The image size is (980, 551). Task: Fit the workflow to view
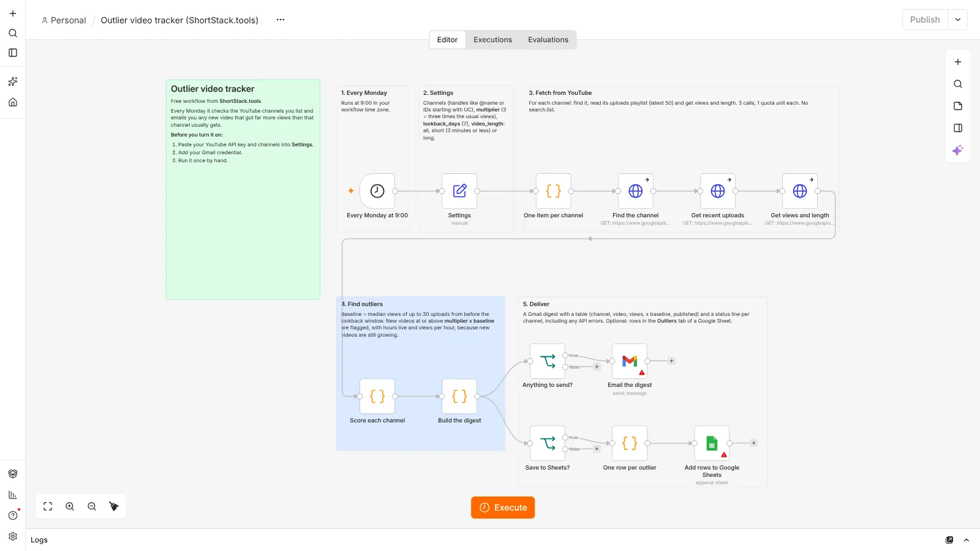[x=48, y=506]
